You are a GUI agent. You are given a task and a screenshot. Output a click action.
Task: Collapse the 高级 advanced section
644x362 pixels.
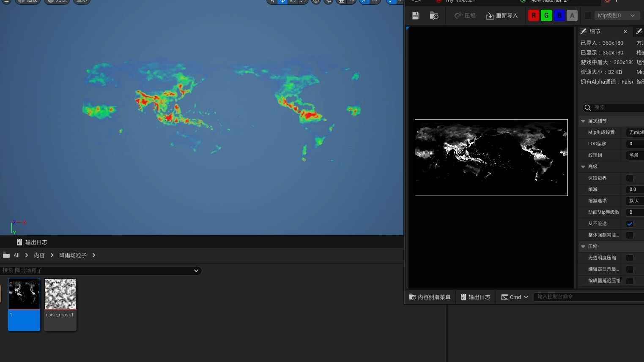point(583,167)
